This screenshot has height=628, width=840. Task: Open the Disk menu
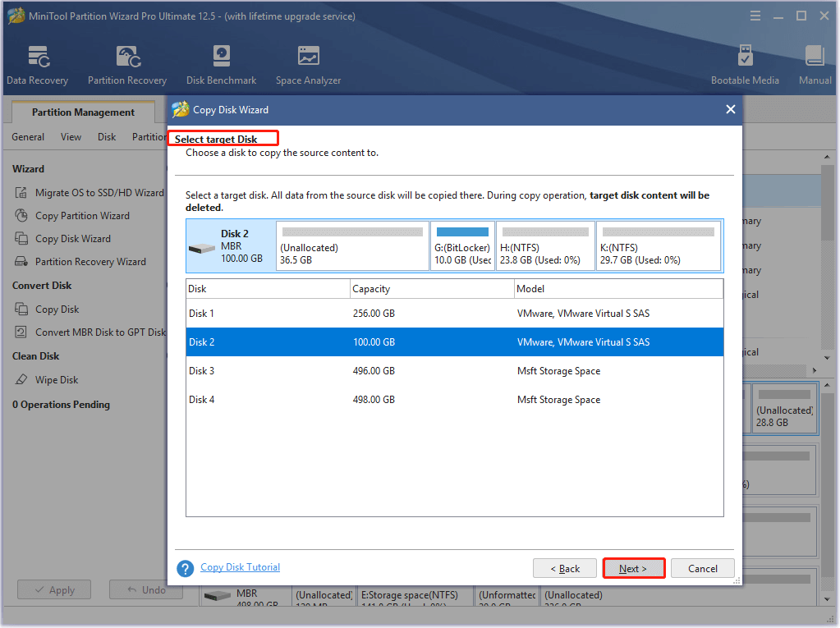click(107, 137)
